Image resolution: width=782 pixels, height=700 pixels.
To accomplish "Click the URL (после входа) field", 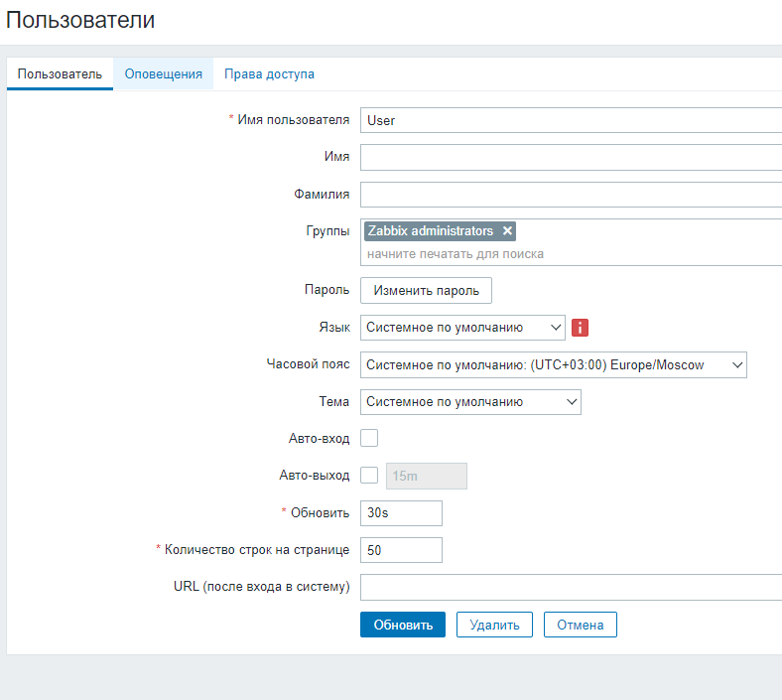I will coord(571,587).
